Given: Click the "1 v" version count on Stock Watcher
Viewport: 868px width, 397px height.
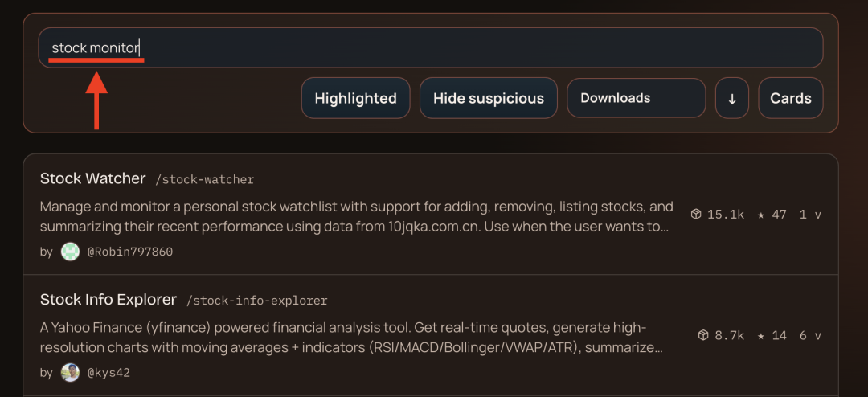Looking at the screenshot, I should tap(810, 215).
